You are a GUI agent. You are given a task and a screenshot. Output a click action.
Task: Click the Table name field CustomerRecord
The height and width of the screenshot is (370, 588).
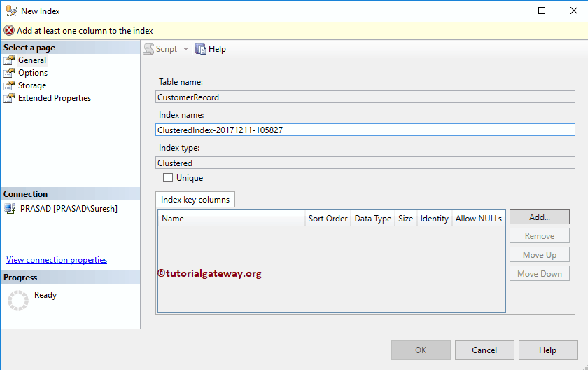(365, 97)
